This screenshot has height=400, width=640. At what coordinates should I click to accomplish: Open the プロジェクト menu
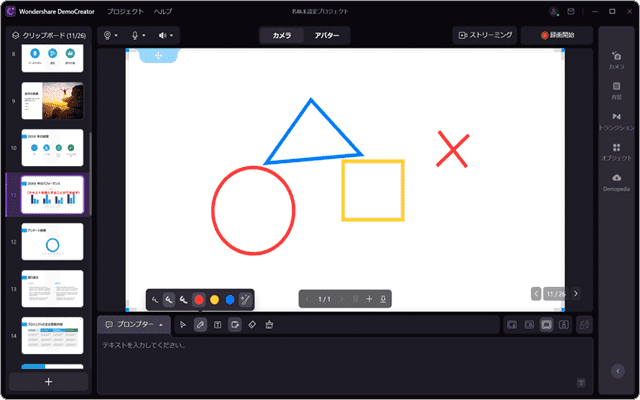click(x=125, y=11)
